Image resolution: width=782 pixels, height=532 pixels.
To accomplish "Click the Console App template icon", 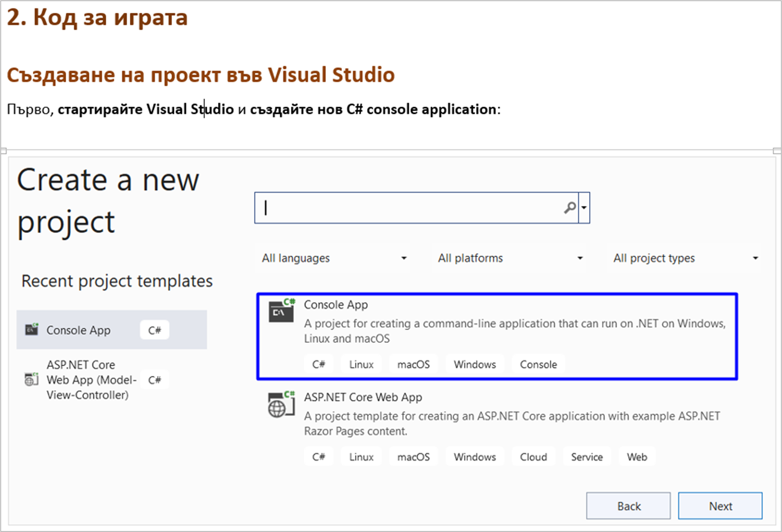I will click(282, 310).
